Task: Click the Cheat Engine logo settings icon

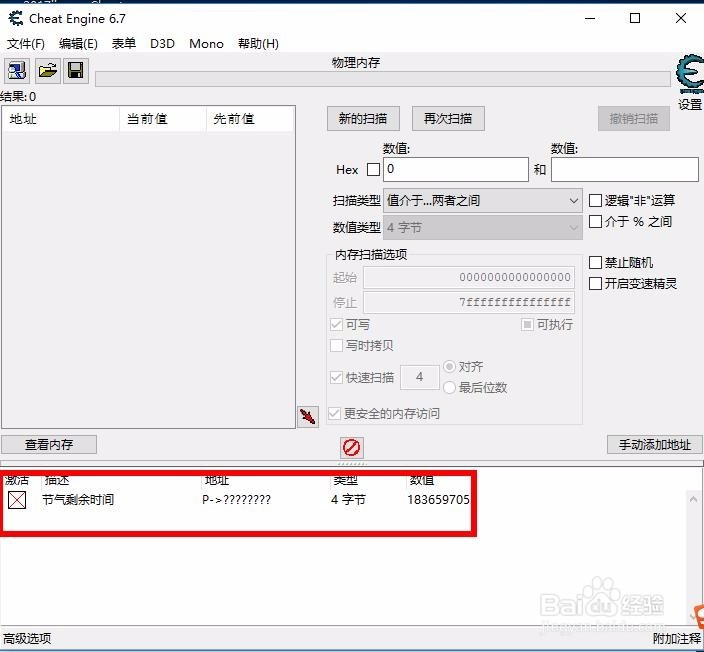Action: click(x=690, y=73)
